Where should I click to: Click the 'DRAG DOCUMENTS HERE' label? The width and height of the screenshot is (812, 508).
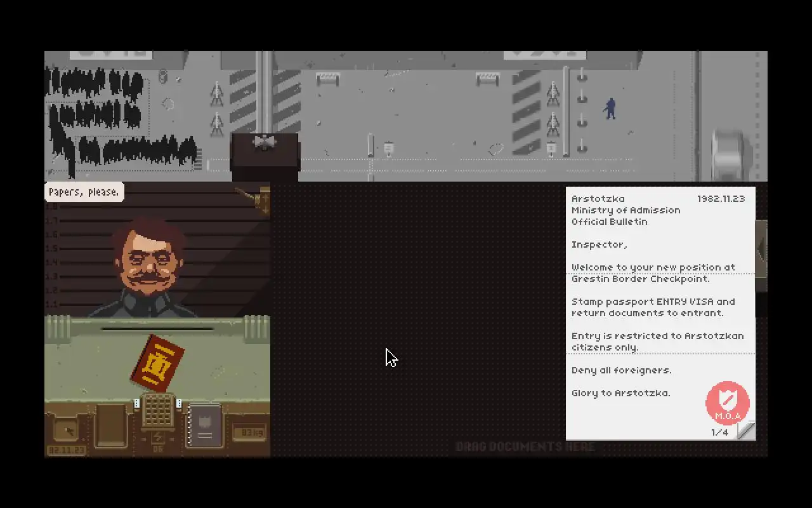point(525,447)
